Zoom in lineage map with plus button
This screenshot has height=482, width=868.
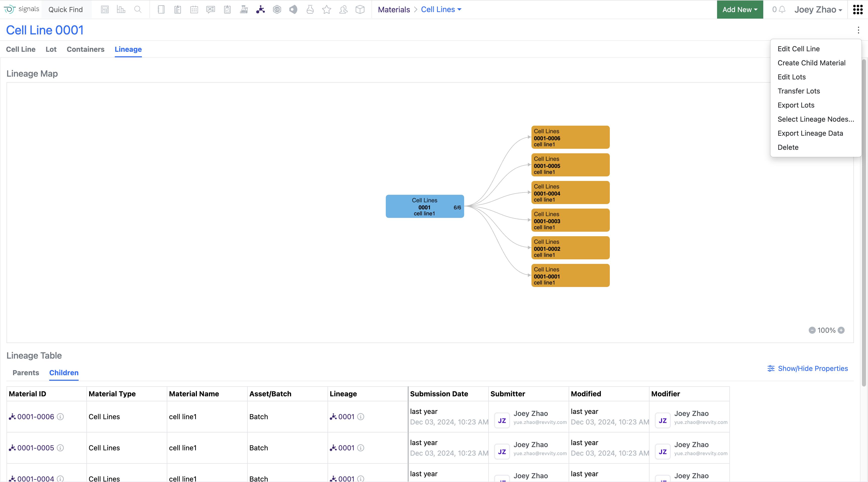pyautogui.click(x=841, y=330)
